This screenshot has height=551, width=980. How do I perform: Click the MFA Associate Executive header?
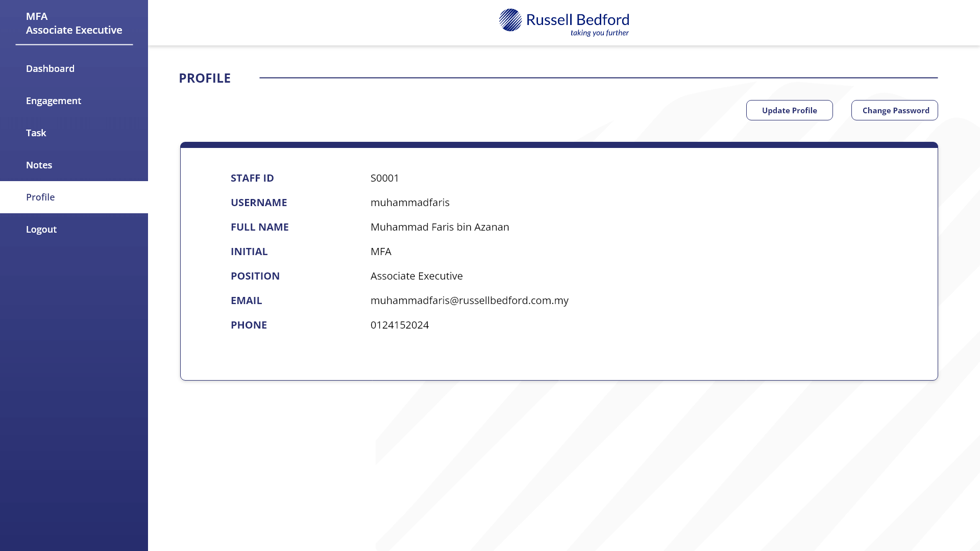74,23
